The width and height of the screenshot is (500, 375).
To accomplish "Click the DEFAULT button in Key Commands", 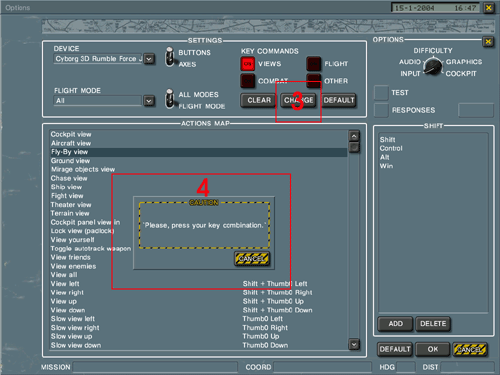I will pos(339,100).
